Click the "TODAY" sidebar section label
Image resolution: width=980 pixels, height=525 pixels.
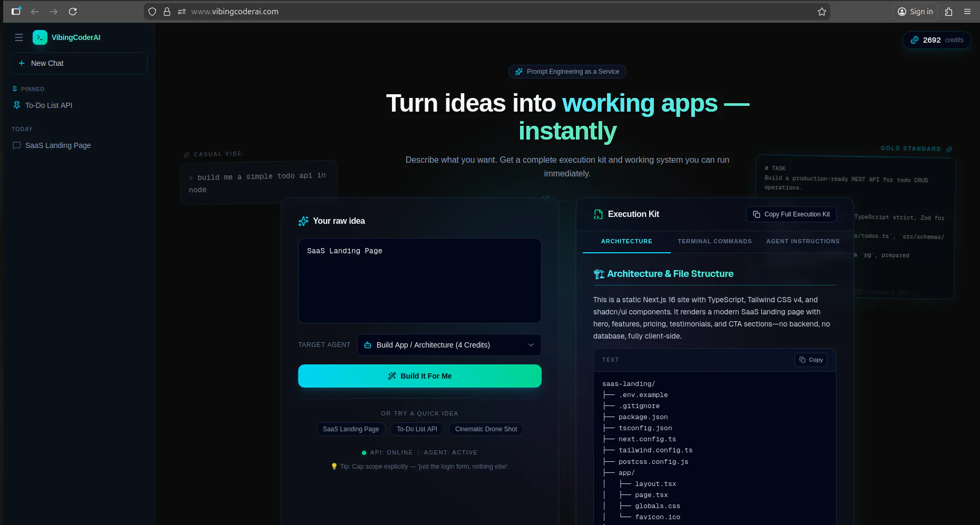[22, 129]
